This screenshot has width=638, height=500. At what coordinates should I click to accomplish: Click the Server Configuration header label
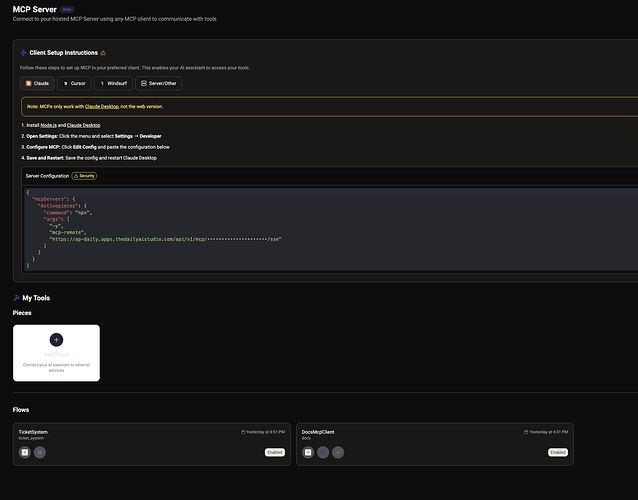[47, 176]
